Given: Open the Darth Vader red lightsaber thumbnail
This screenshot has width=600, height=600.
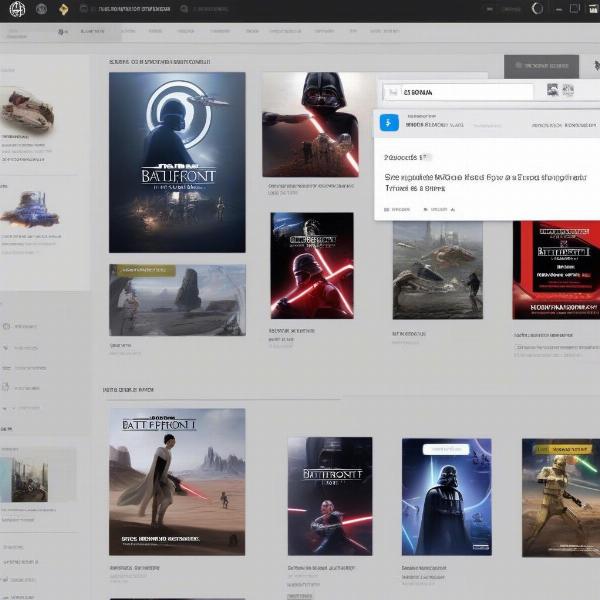Looking at the screenshot, I should pos(310,125).
